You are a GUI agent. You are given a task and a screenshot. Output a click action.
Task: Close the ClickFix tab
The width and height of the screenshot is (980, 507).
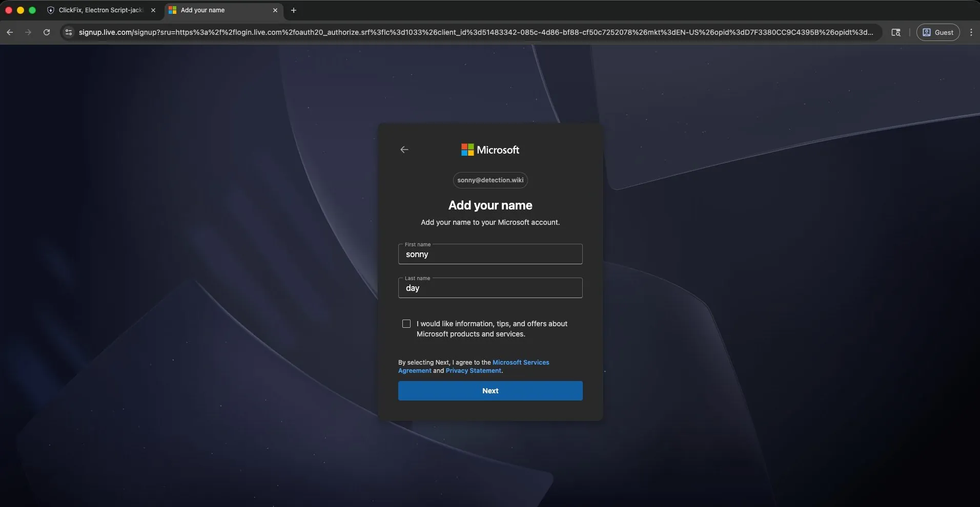point(153,10)
